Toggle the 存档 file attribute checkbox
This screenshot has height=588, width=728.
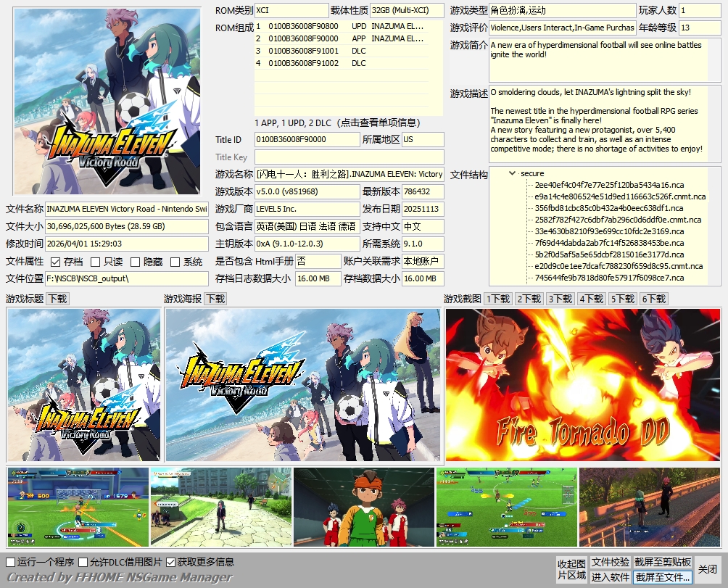[56, 262]
